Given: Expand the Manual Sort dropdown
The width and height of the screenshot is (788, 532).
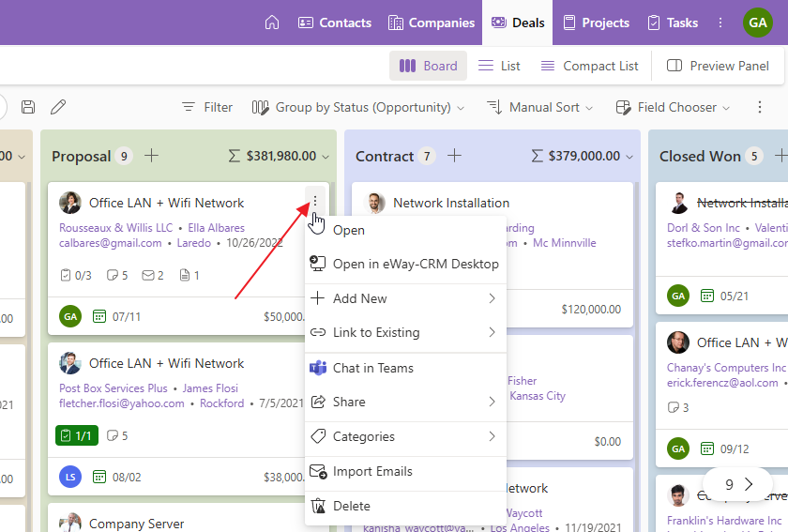Looking at the screenshot, I should tap(540, 107).
